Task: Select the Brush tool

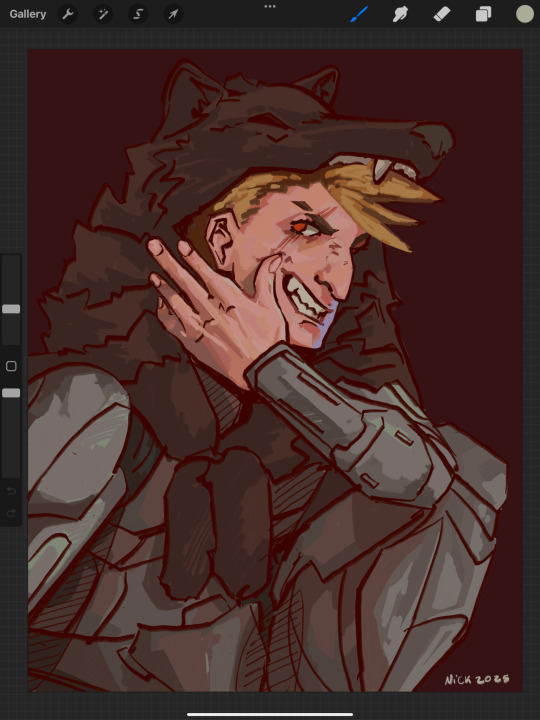Action: (x=360, y=14)
